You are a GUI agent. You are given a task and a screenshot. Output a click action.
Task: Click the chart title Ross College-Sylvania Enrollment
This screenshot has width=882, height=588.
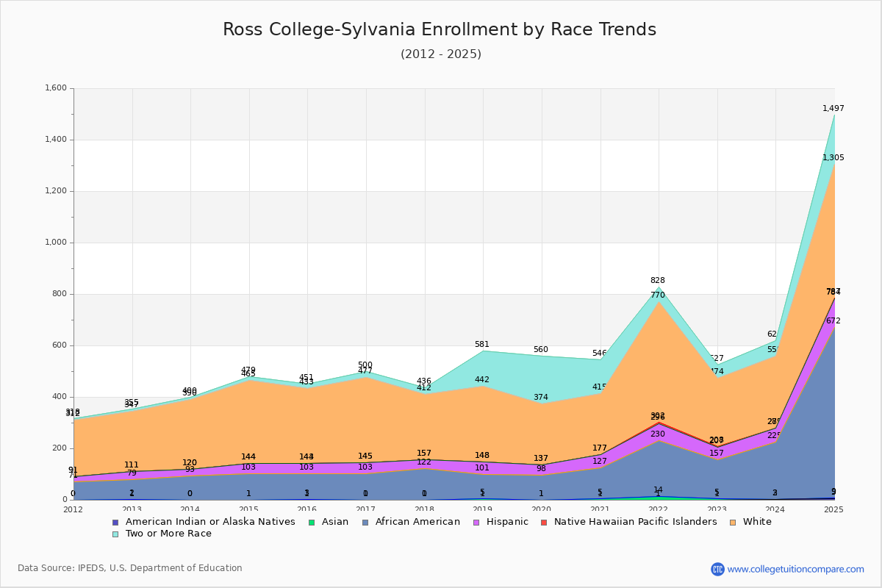click(440, 29)
